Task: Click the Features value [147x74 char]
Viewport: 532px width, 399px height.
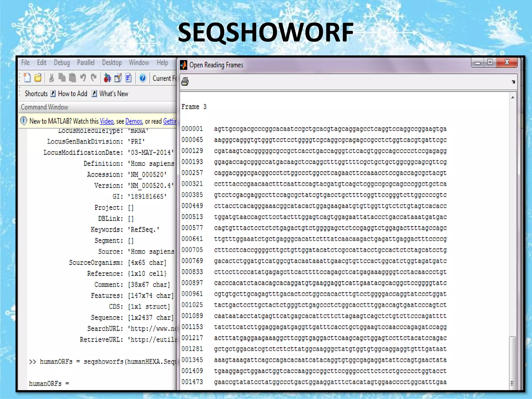Action: coord(151,296)
